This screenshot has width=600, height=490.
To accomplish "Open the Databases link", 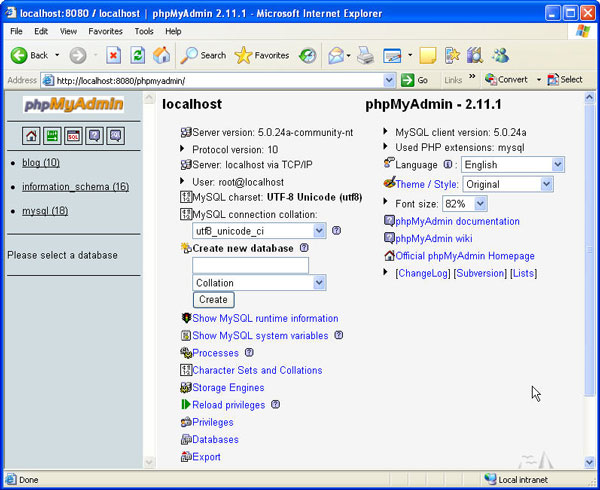I will click(215, 440).
